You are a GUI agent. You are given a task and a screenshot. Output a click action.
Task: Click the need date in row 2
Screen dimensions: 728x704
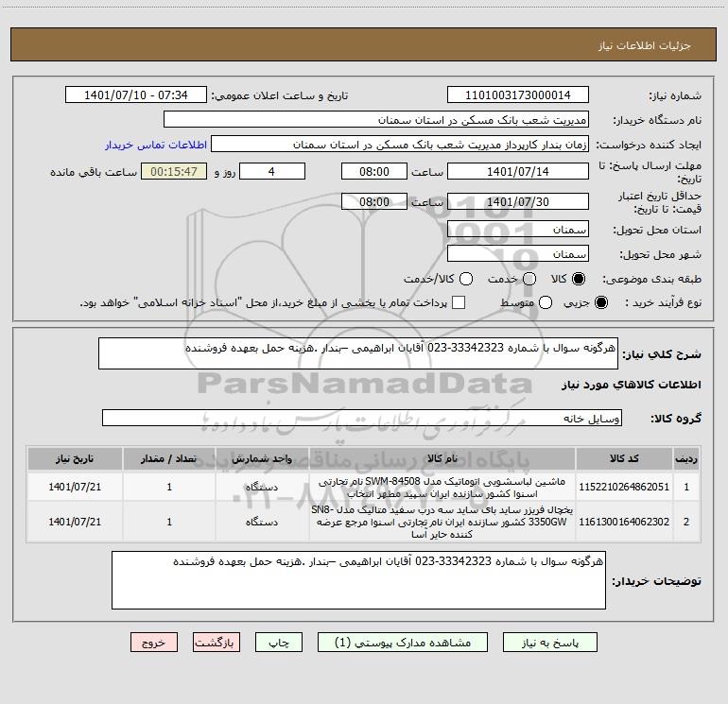coord(75,522)
